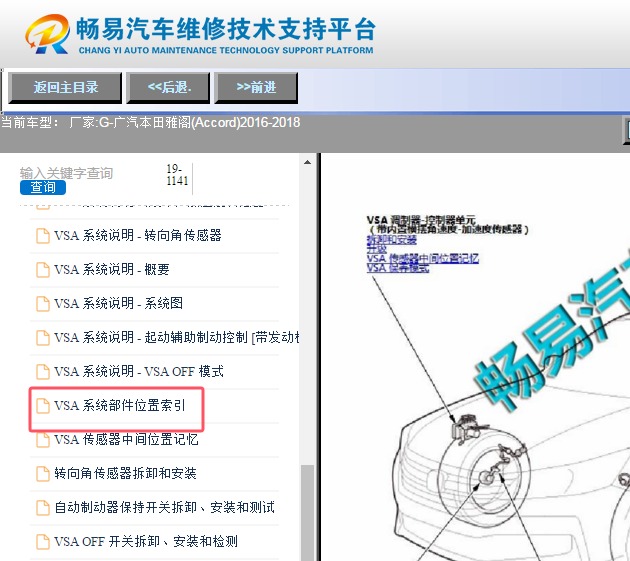Open VSA 系统说明 - VSA OFF 模式 entry
Viewport: 630px width, 561px height.
139,371
